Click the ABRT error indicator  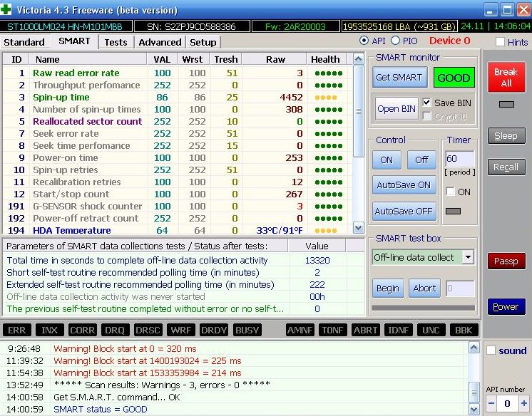365,330
